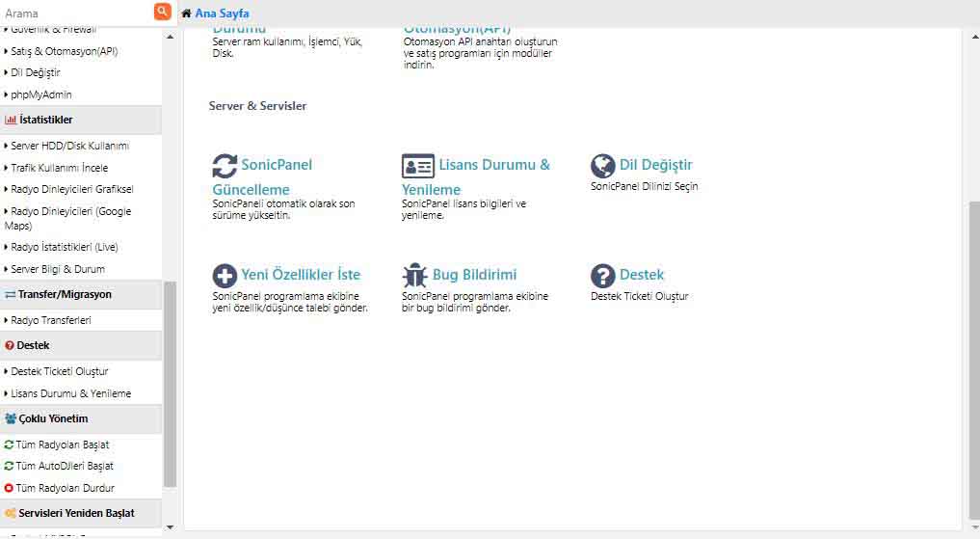Click sidebar scrollbar up arrow
Screen dimensions: 980x539
[170, 37]
